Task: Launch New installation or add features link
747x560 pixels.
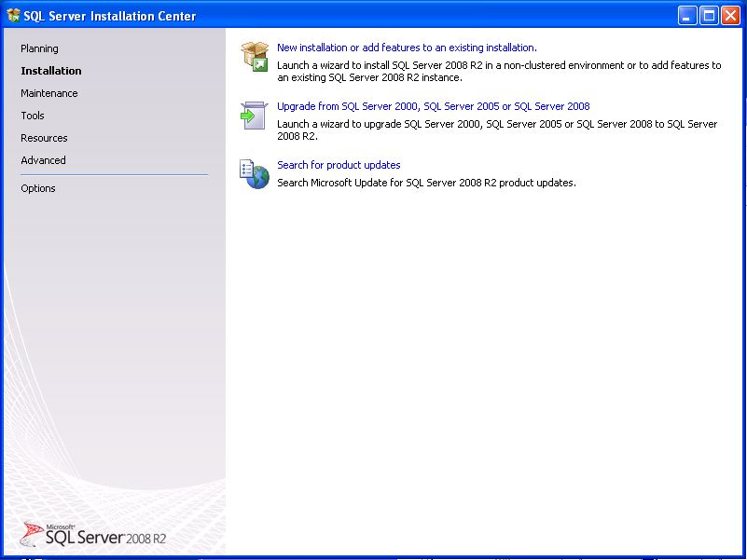Action: 407,48
